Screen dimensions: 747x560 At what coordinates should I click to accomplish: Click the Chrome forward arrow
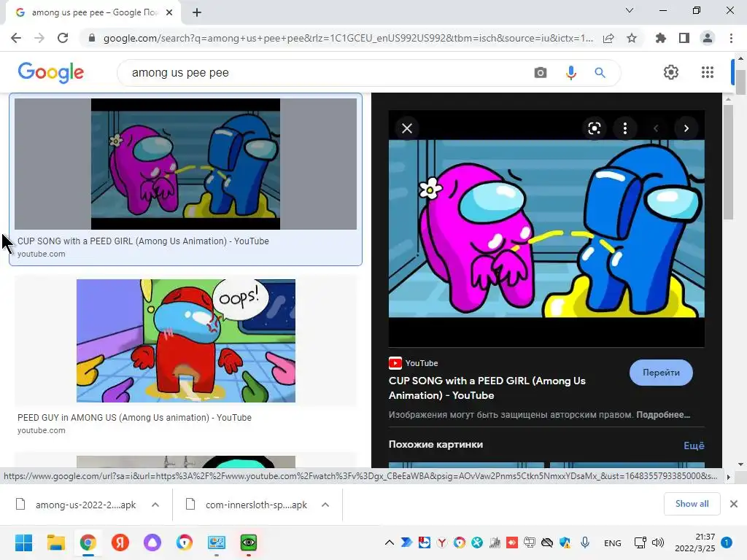tap(39, 38)
